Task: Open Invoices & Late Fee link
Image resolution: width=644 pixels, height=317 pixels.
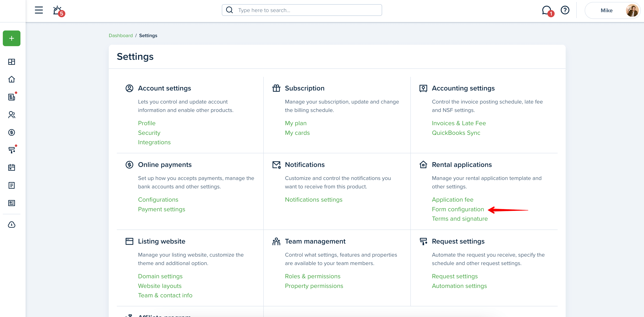Action: [459, 123]
